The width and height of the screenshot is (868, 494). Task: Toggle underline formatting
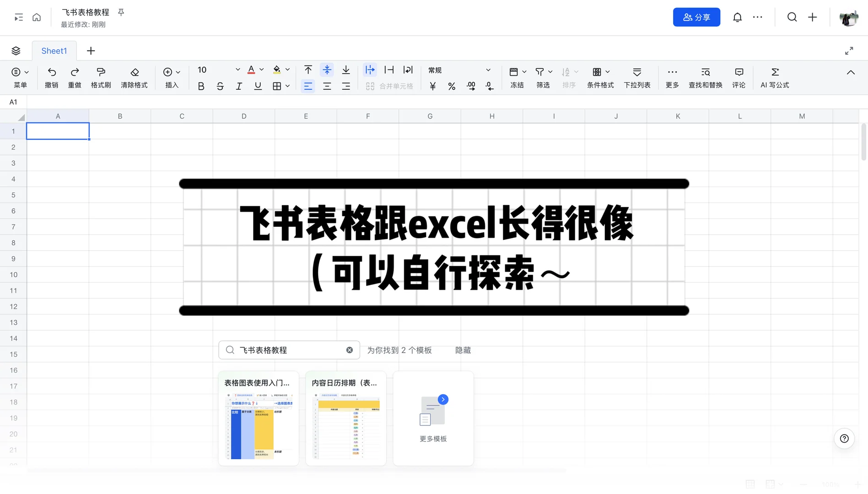[258, 86]
